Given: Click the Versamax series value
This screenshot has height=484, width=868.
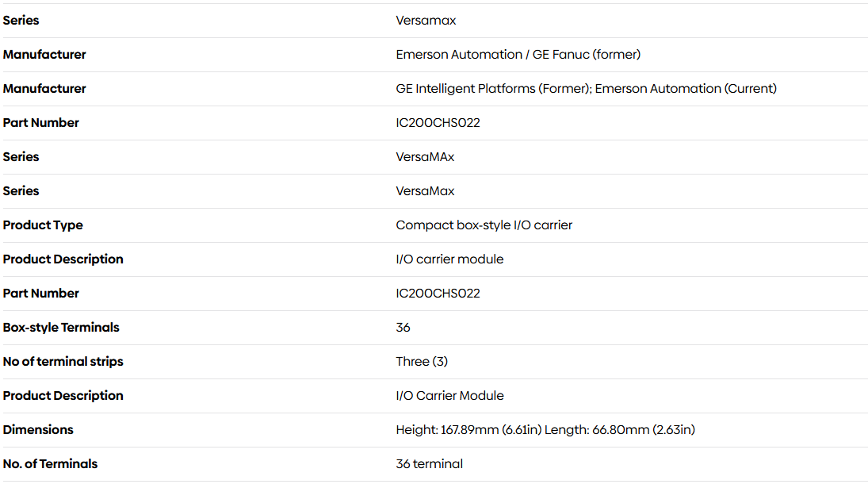Looking at the screenshot, I should pyautogui.click(x=426, y=21).
